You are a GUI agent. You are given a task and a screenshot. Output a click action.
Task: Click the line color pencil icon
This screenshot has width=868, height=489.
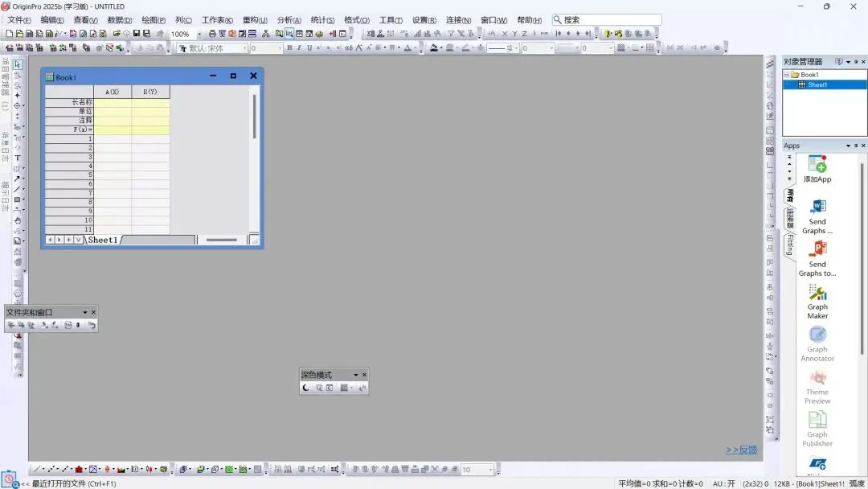point(465,48)
